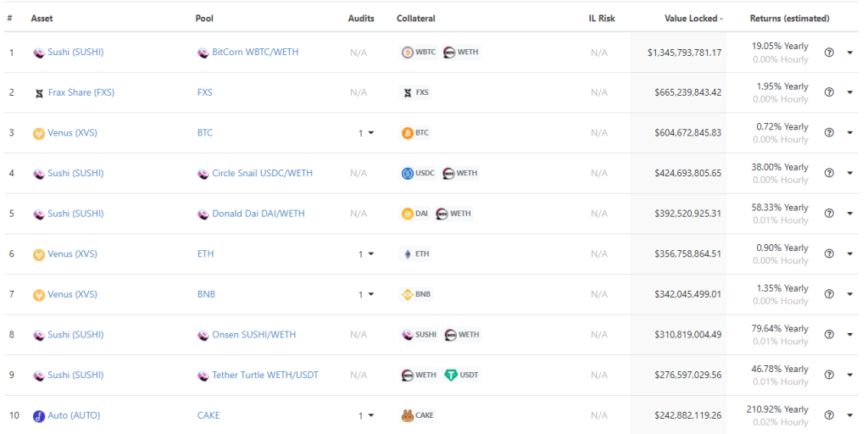Viewport: 868px width, 434px height.
Task: Click the WBTC collateral icon in row 1
Action: (x=408, y=53)
